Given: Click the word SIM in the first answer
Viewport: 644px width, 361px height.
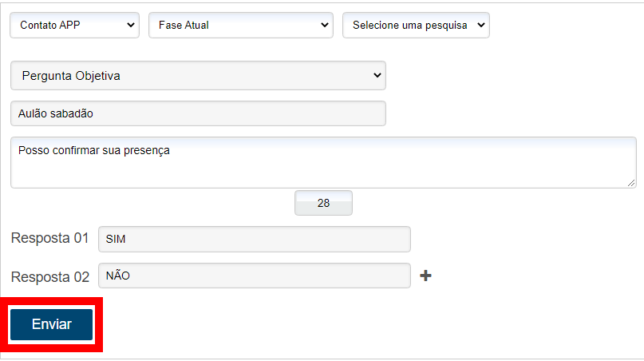Looking at the screenshot, I should (x=115, y=240).
